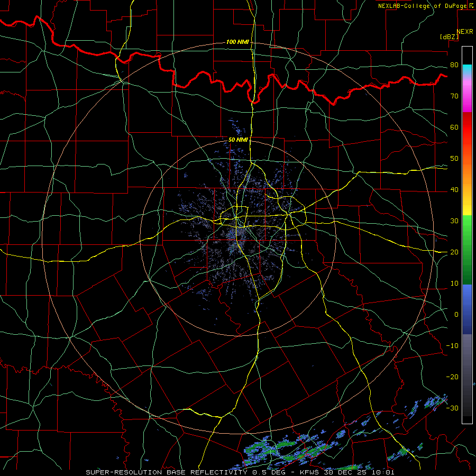Pick the green band of the color bar
The height and width of the screenshot is (476, 476).
[x=467, y=250]
